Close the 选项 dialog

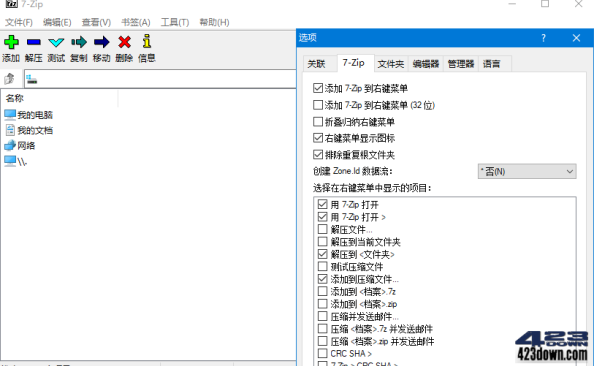(x=576, y=38)
